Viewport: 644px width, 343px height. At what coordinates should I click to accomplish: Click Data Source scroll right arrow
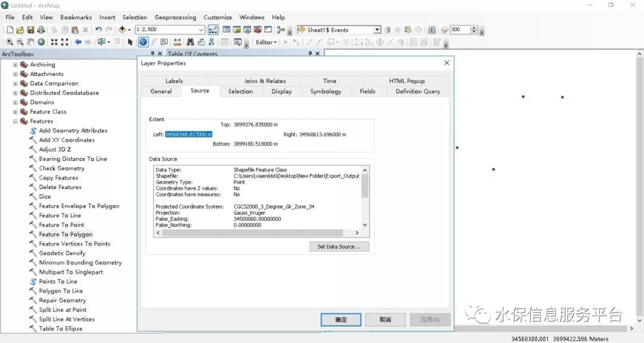pyautogui.click(x=357, y=233)
